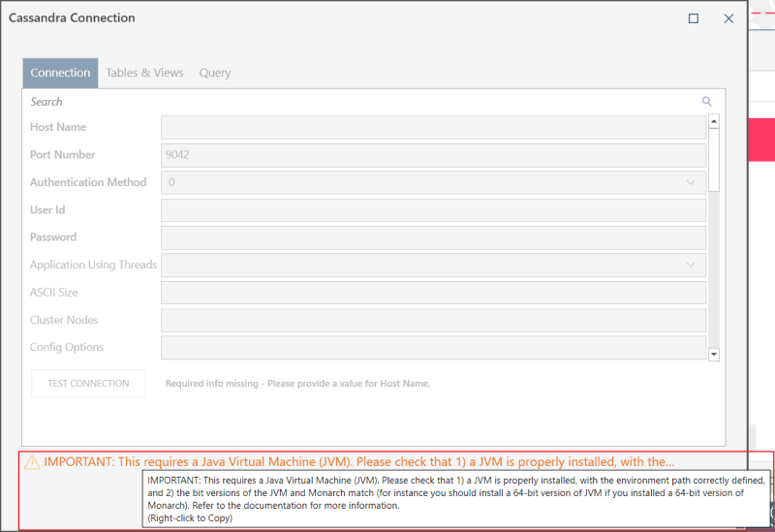The width and height of the screenshot is (775, 532).
Task: Select the ASCII Size field
Action: tap(433, 293)
